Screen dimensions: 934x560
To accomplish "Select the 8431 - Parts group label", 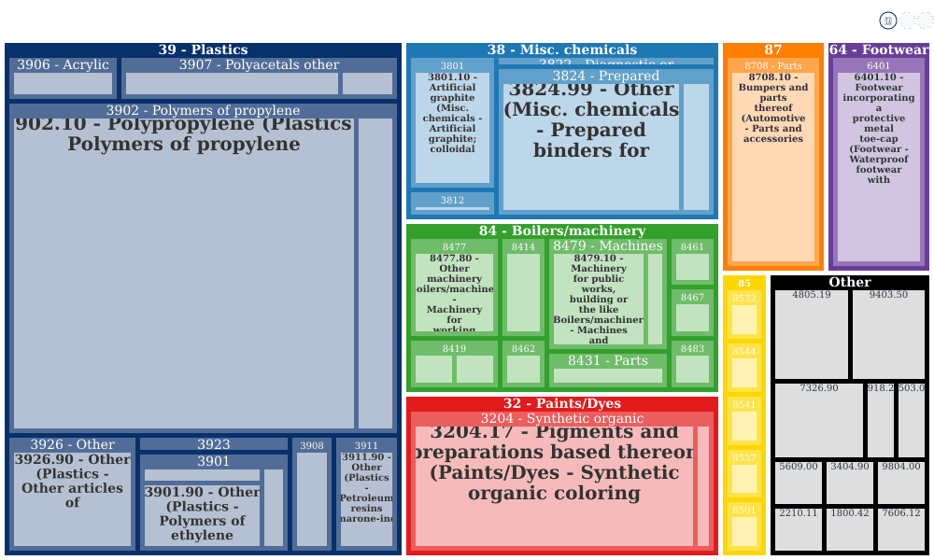I will (x=608, y=360).
